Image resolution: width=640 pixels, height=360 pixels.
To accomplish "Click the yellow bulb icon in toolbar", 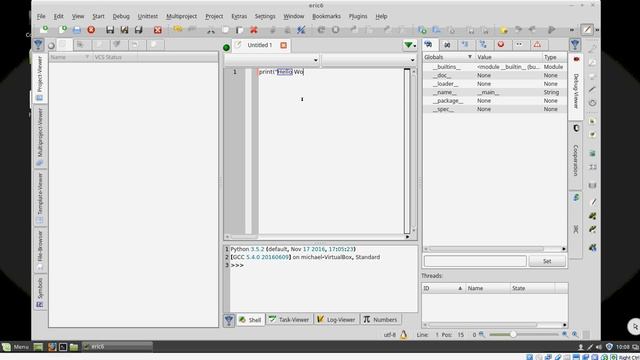I will click(x=504, y=30).
